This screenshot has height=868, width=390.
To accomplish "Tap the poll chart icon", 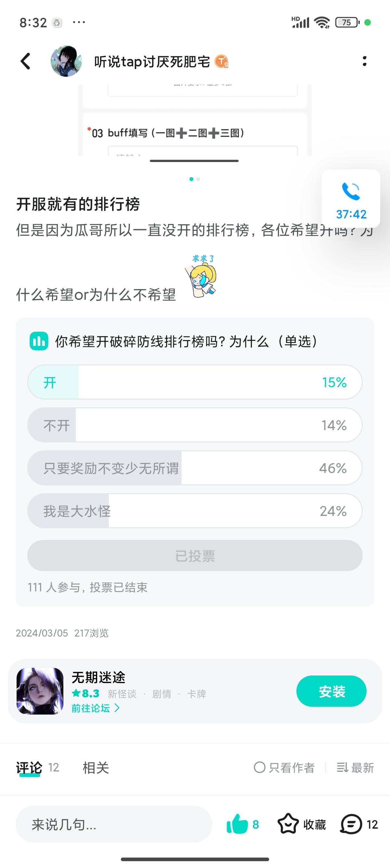I will pos(39,341).
